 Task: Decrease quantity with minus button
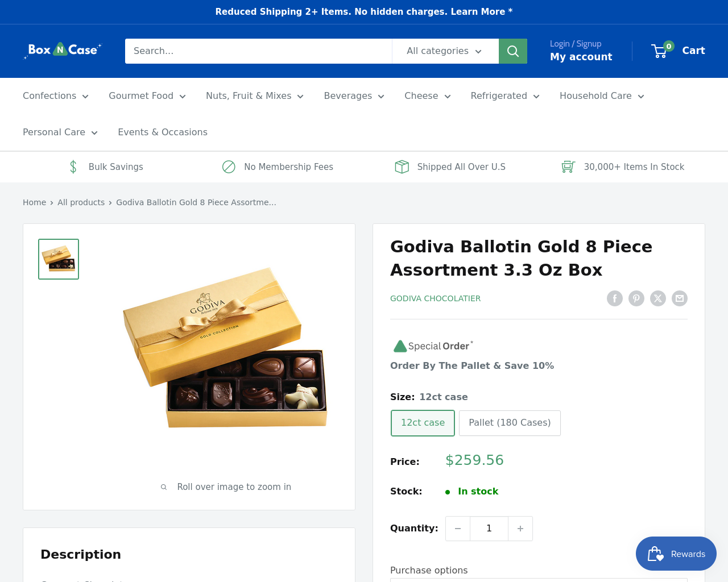pyautogui.click(x=458, y=529)
